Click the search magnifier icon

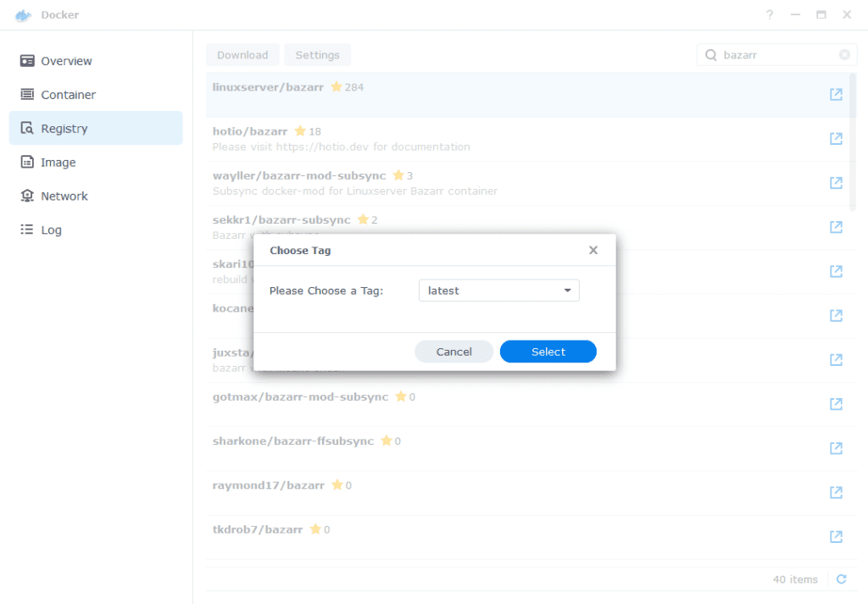(711, 55)
